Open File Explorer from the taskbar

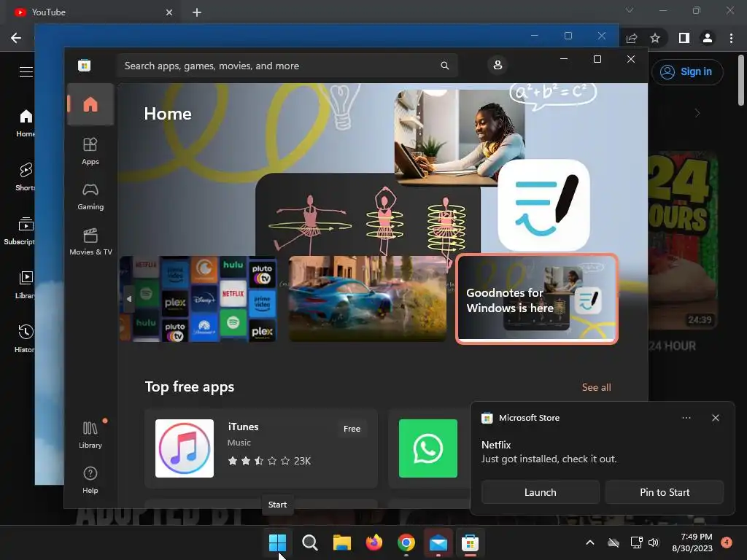point(341,542)
